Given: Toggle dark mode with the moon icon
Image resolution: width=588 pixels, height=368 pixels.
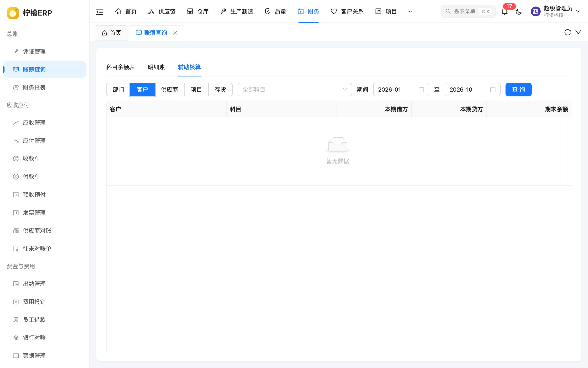Looking at the screenshot, I should [x=519, y=11].
